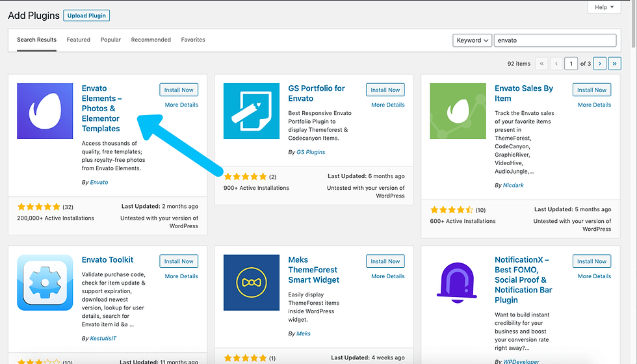Switch to the Featured tab
The height and width of the screenshot is (364, 637).
(79, 40)
